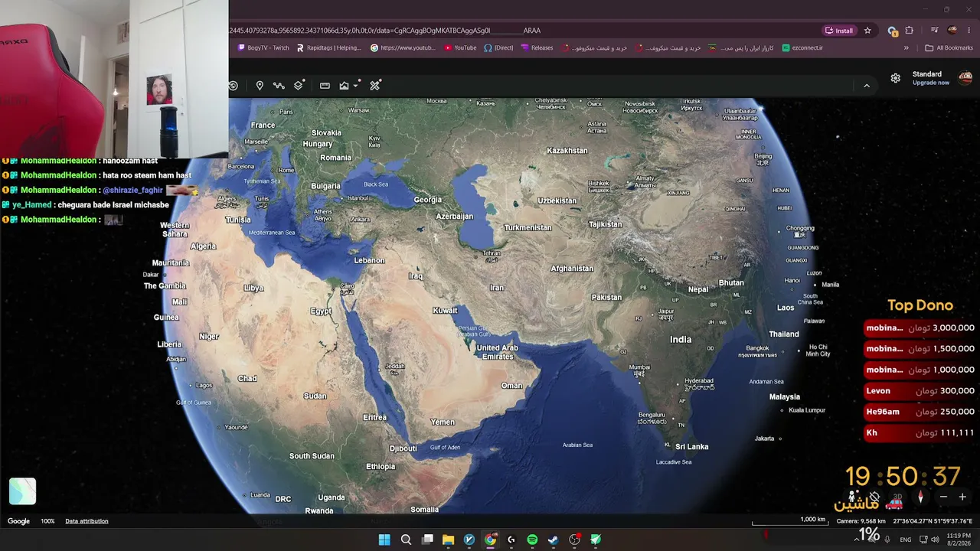Collapse the Google Earth toolbar chevron

tap(867, 86)
